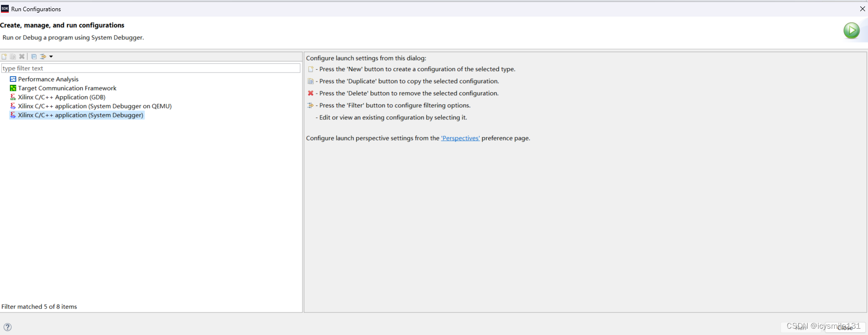The height and width of the screenshot is (335, 868).
Task: Delete the selected launch configuration
Action: (x=22, y=57)
